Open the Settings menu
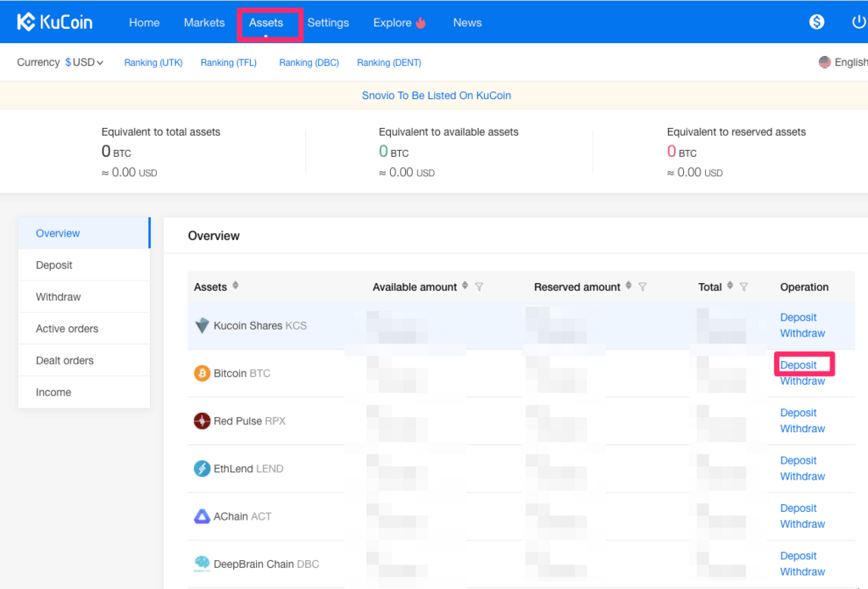 point(328,23)
